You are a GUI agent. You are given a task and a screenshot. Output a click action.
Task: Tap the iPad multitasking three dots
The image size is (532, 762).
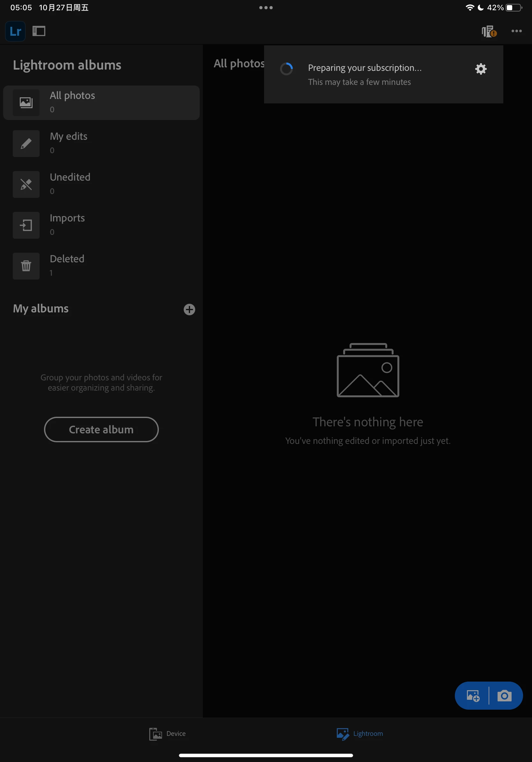(x=266, y=8)
